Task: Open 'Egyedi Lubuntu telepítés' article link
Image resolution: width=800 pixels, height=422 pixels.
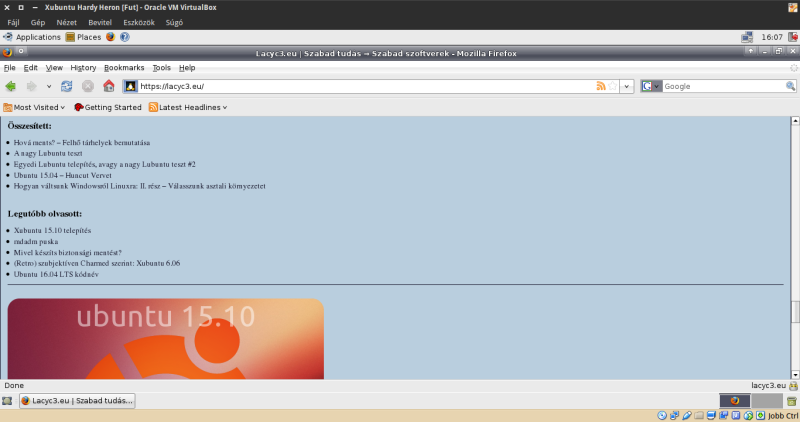Action: tap(105, 164)
